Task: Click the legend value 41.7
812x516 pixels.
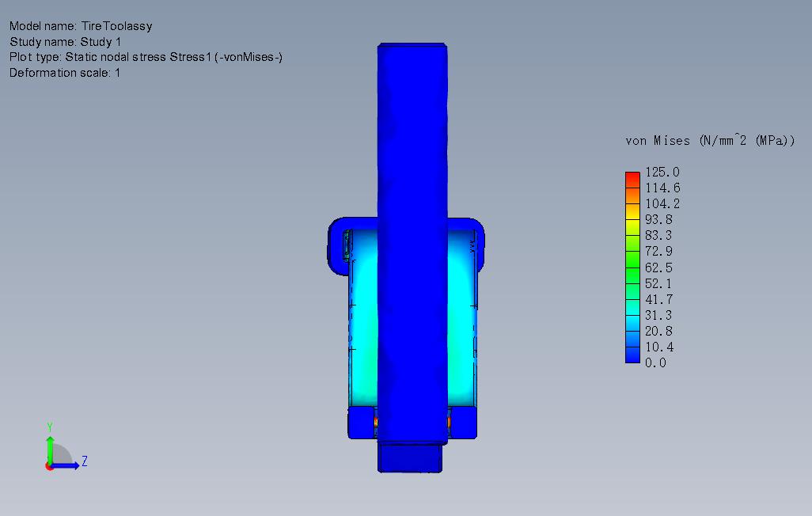Action: [658, 299]
